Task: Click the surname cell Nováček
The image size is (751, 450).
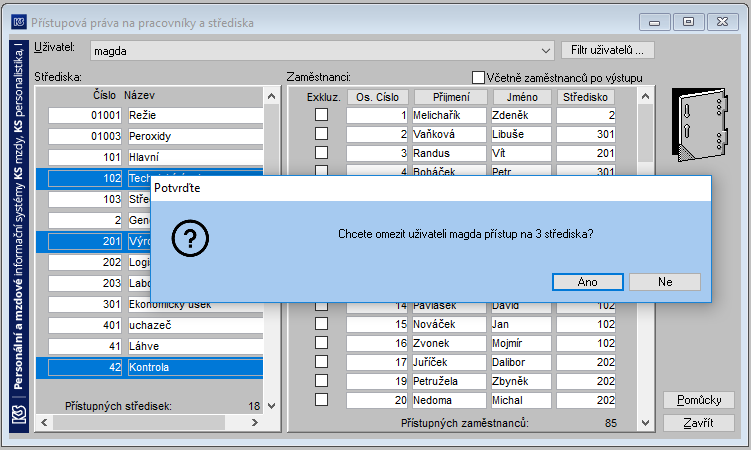Action: (x=449, y=325)
